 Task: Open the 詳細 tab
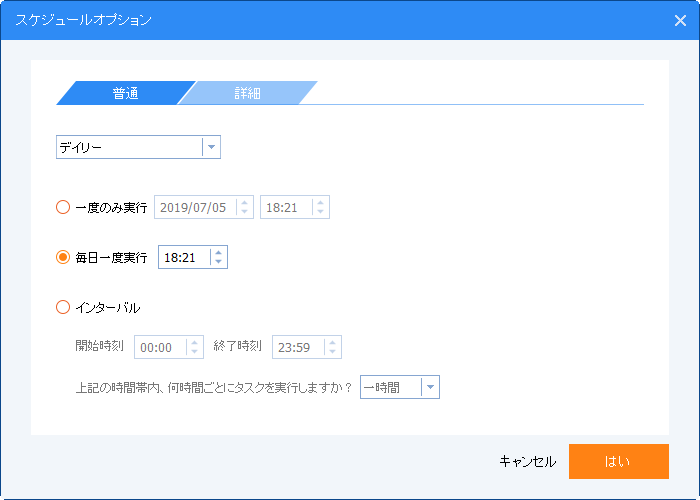pyautogui.click(x=248, y=93)
